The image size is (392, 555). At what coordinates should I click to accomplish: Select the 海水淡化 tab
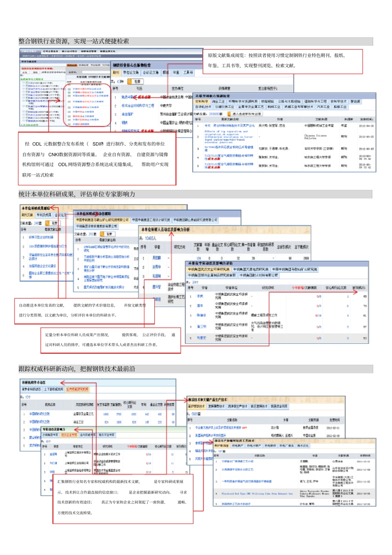(x=303, y=446)
